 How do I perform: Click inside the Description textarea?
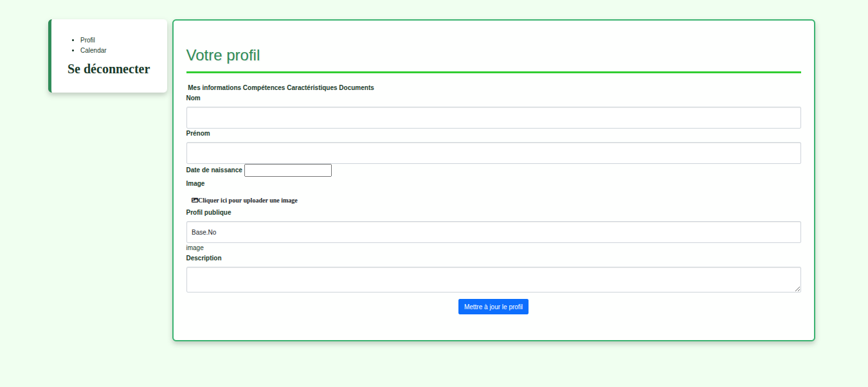coord(493,280)
